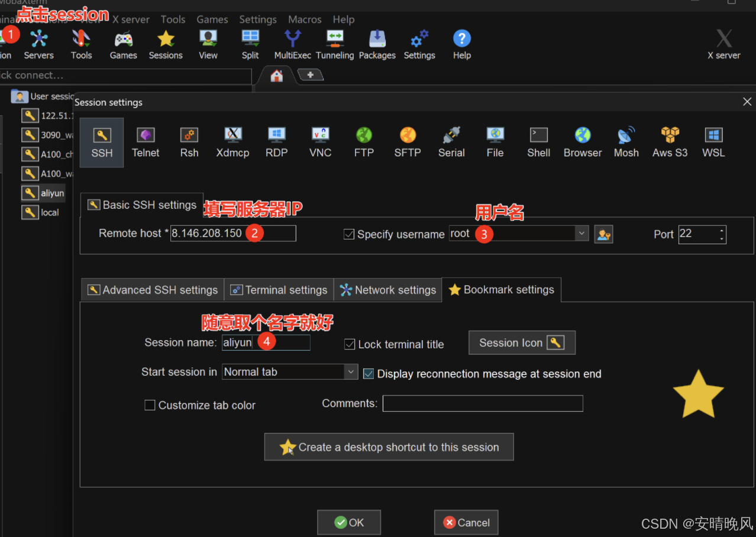This screenshot has width=756, height=537.
Task: Open the Help toolbar icon
Action: click(x=462, y=45)
